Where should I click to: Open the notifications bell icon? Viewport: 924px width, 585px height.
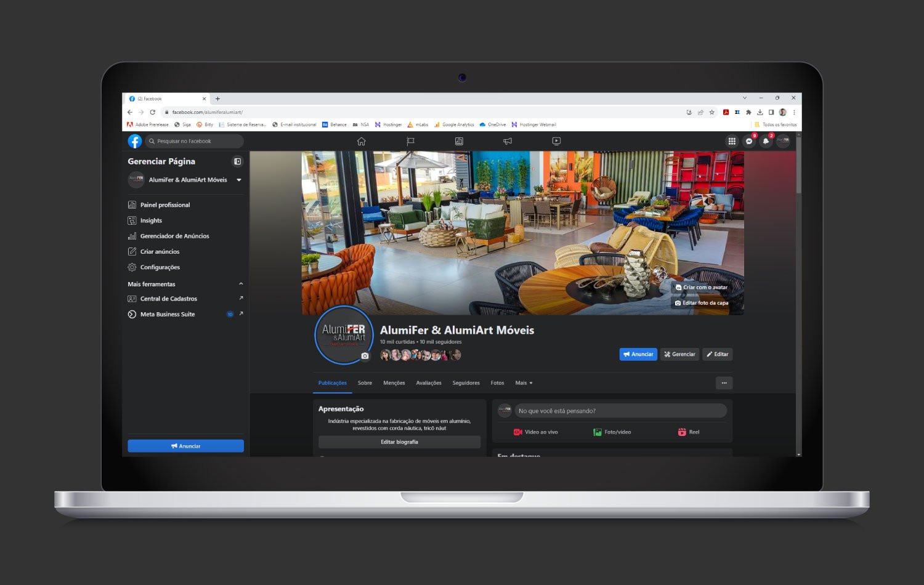(x=766, y=141)
